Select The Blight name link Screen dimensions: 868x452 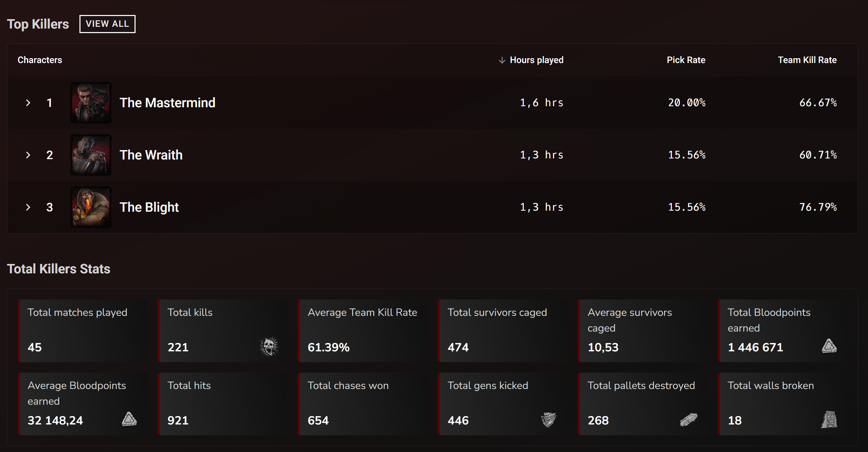(149, 207)
